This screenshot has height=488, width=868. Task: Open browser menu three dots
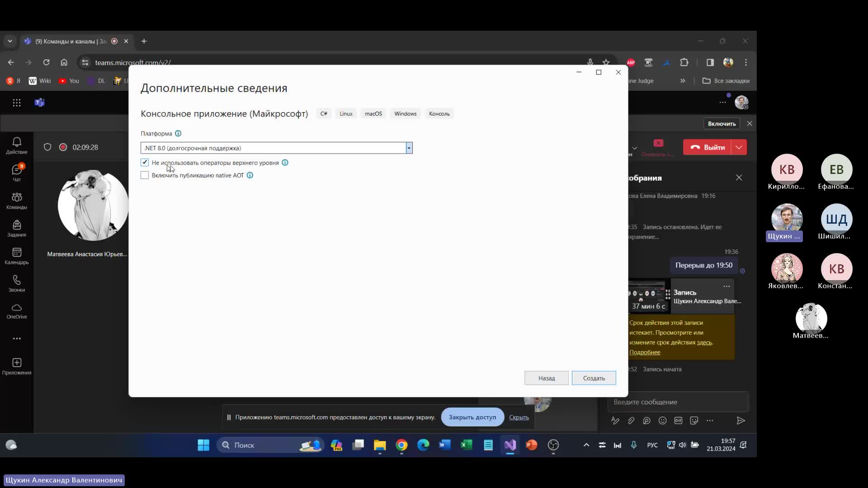pyautogui.click(x=746, y=62)
